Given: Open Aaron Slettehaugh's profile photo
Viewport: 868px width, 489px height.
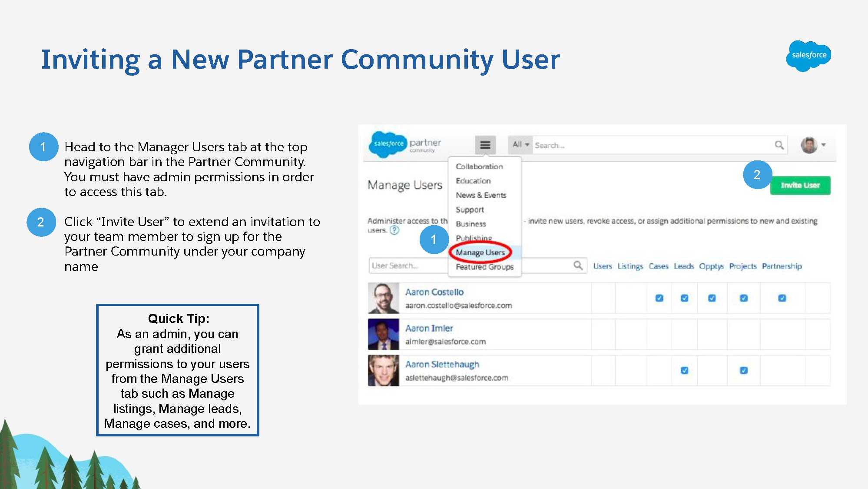Looking at the screenshot, I should point(383,370).
